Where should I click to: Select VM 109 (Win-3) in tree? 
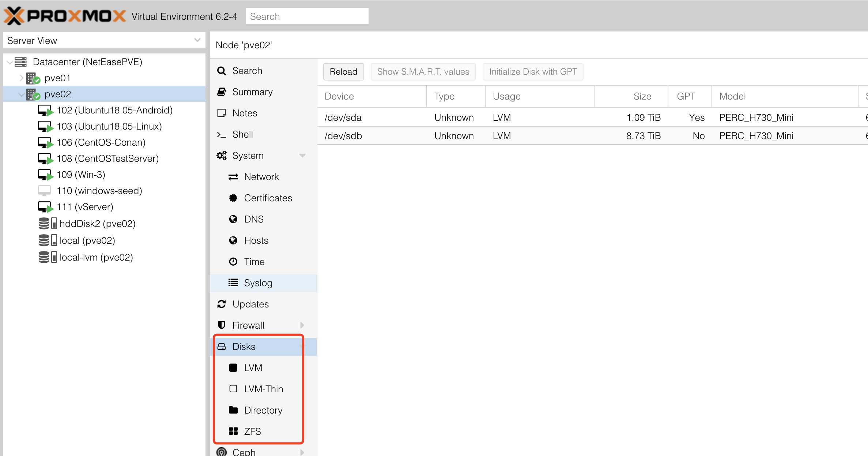[x=81, y=175]
